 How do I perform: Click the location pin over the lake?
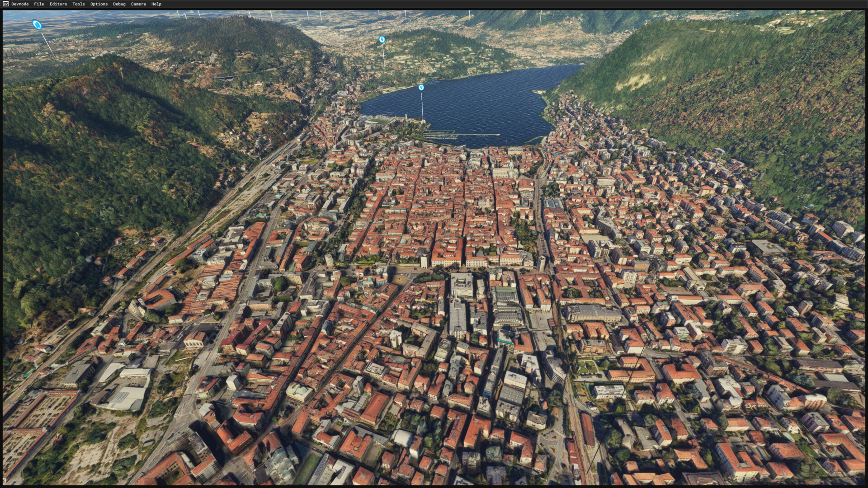tap(421, 88)
